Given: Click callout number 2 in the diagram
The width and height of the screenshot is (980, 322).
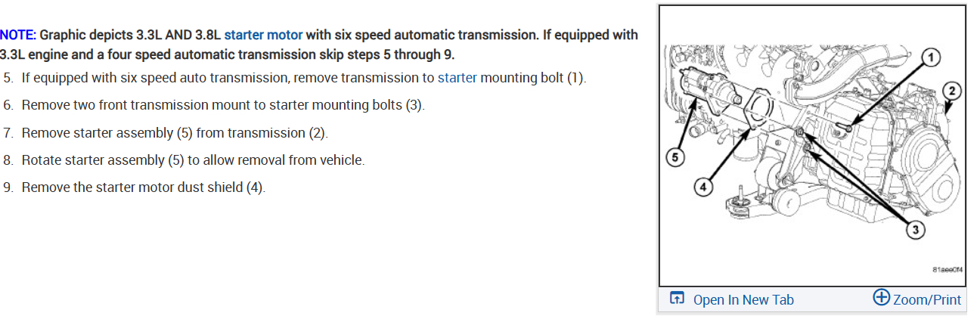Looking at the screenshot, I should [953, 91].
